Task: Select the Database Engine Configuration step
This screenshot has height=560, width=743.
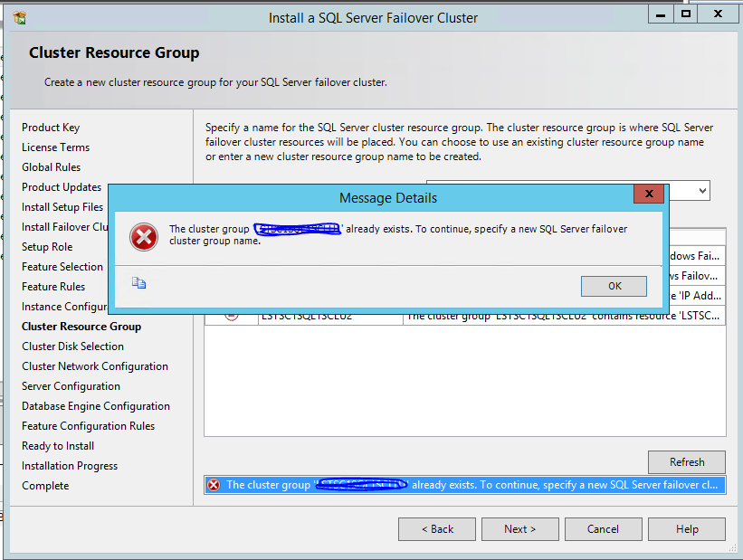Action: pyautogui.click(x=96, y=406)
